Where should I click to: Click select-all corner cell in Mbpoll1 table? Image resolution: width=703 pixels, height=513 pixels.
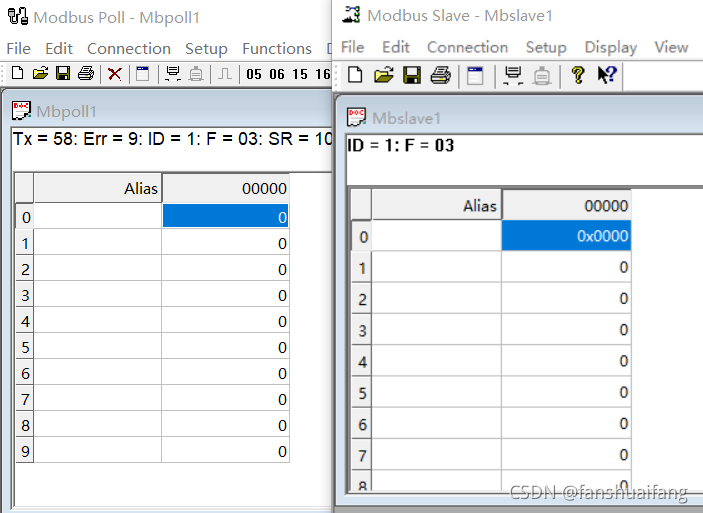point(25,188)
